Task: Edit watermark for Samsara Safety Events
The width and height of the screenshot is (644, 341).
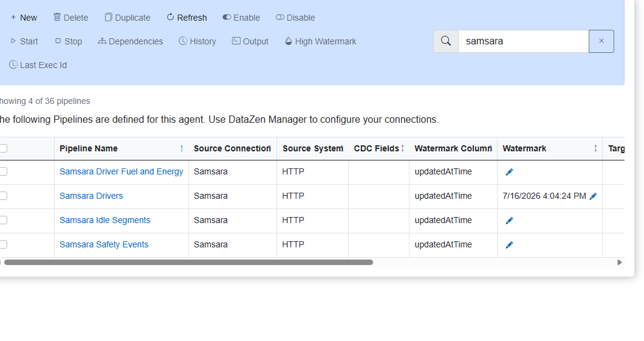Action: (x=509, y=245)
